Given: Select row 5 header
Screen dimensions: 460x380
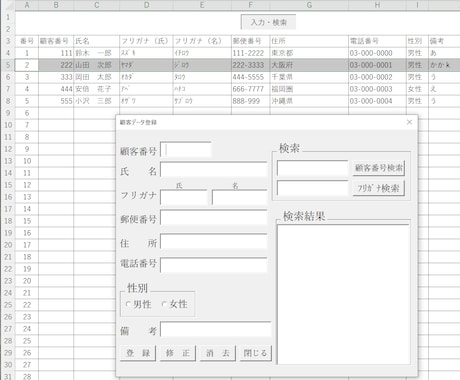Looking at the screenshot, I should click(x=8, y=65).
